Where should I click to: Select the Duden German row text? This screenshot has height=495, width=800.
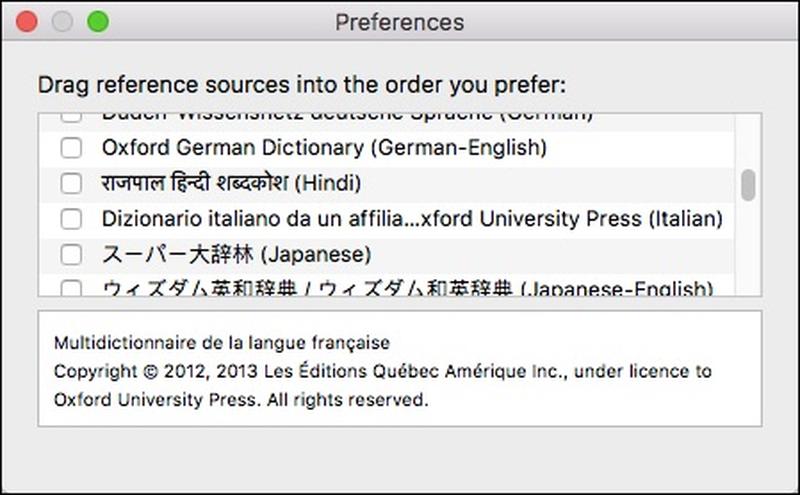pos(347,117)
